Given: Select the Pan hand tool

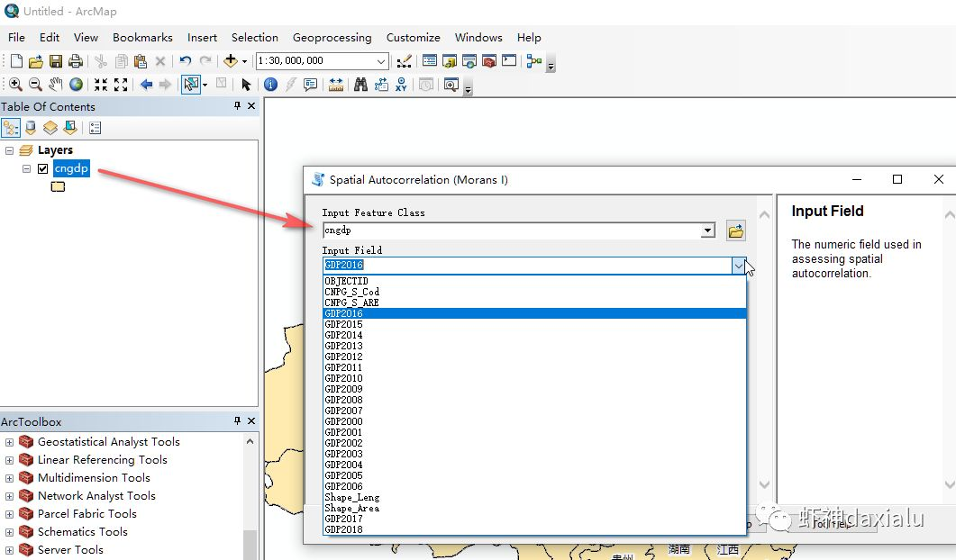Looking at the screenshot, I should [56, 85].
